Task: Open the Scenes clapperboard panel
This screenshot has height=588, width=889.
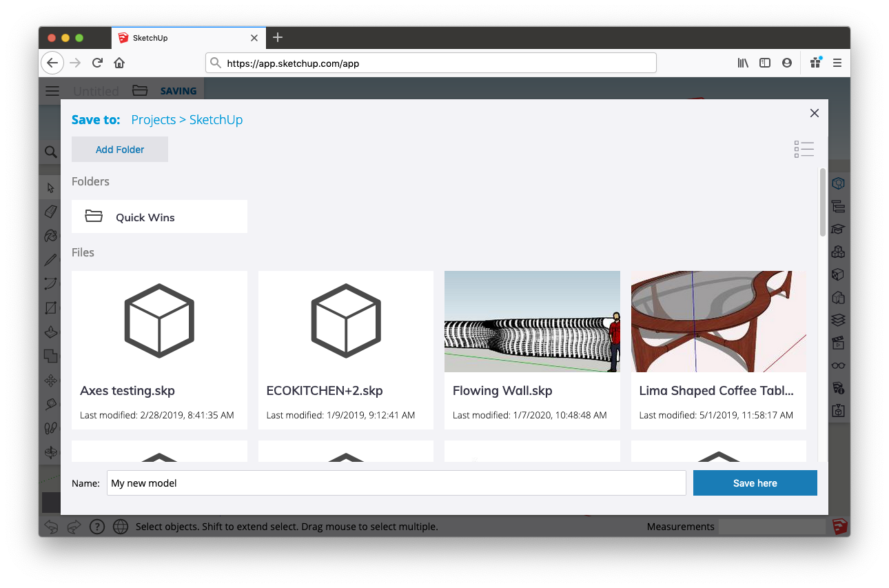Action: coord(838,343)
